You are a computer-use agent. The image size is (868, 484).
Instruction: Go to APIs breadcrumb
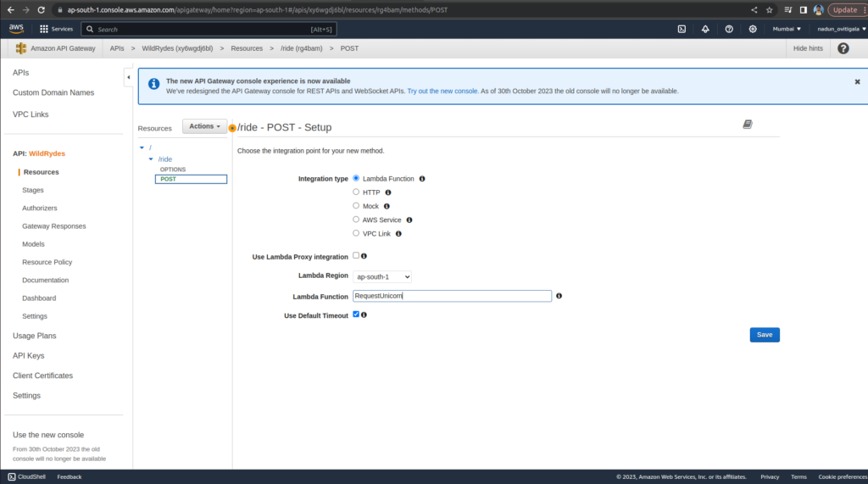coord(117,48)
